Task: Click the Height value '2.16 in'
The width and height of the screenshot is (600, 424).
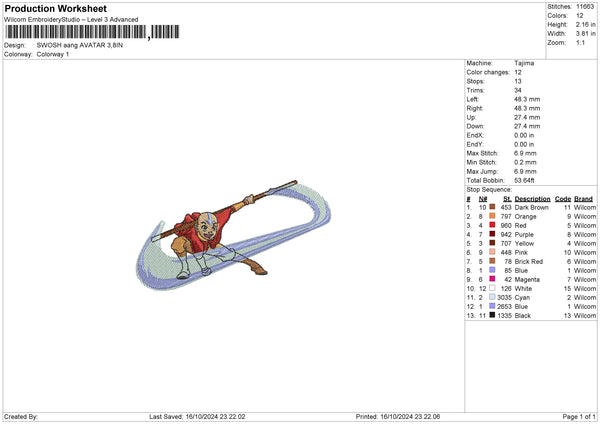Action: coord(585,24)
